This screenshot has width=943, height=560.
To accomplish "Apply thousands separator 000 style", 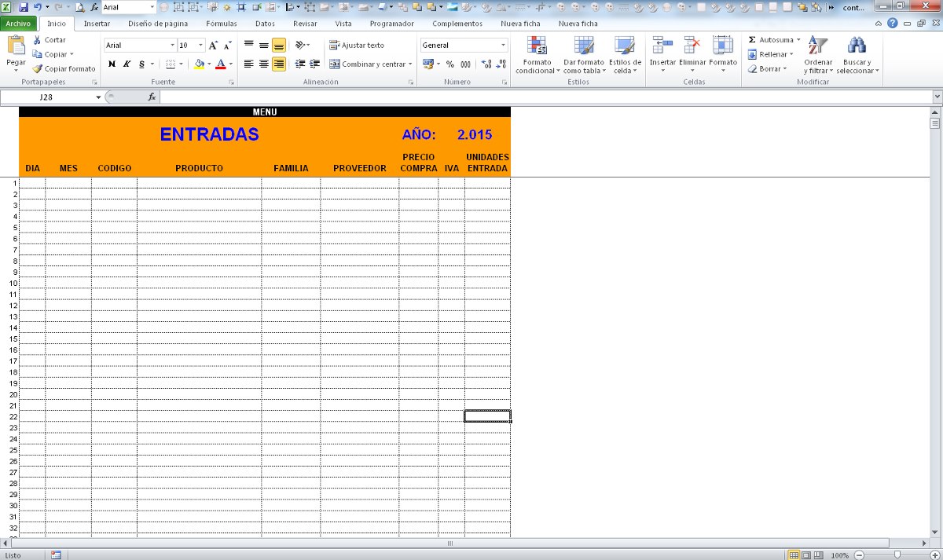I will click(465, 64).
